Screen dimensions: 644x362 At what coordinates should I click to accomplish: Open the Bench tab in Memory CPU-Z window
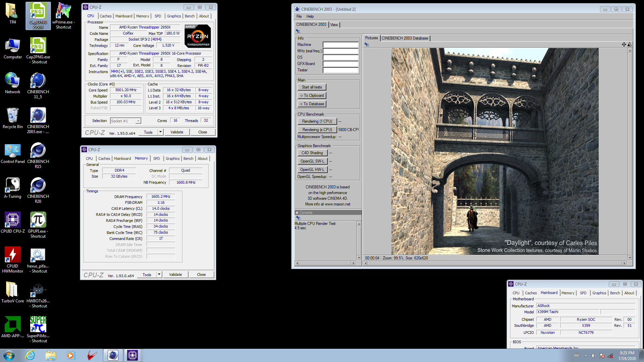click(x=188, y=159)
